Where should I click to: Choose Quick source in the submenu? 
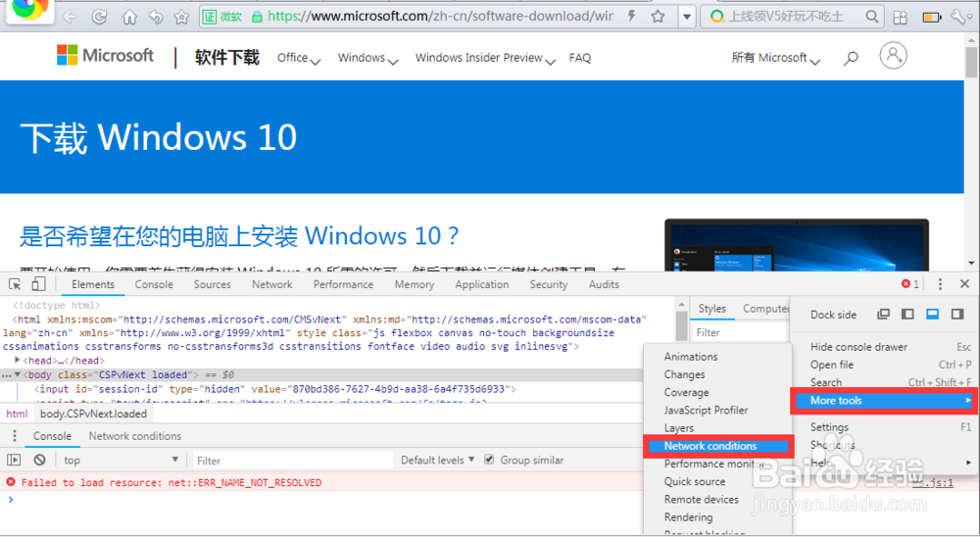(717, 482)
